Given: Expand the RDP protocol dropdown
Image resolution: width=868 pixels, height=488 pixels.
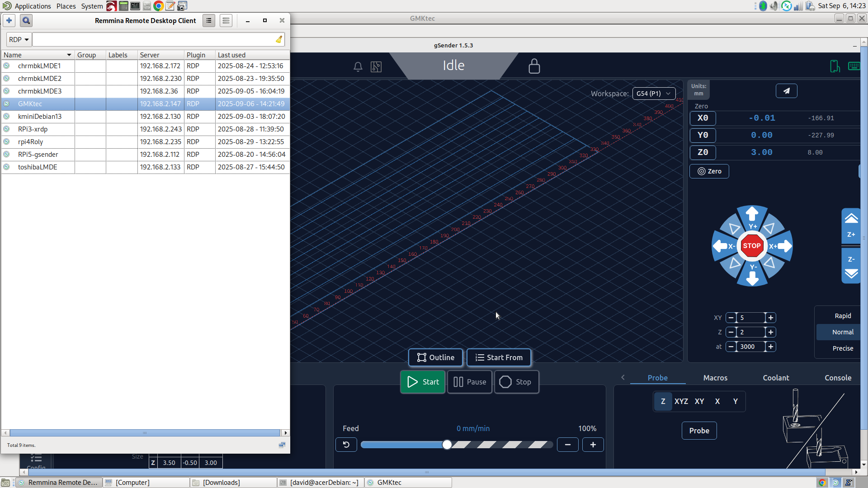Looking at the screenshot, I should [x=19, y=40].
